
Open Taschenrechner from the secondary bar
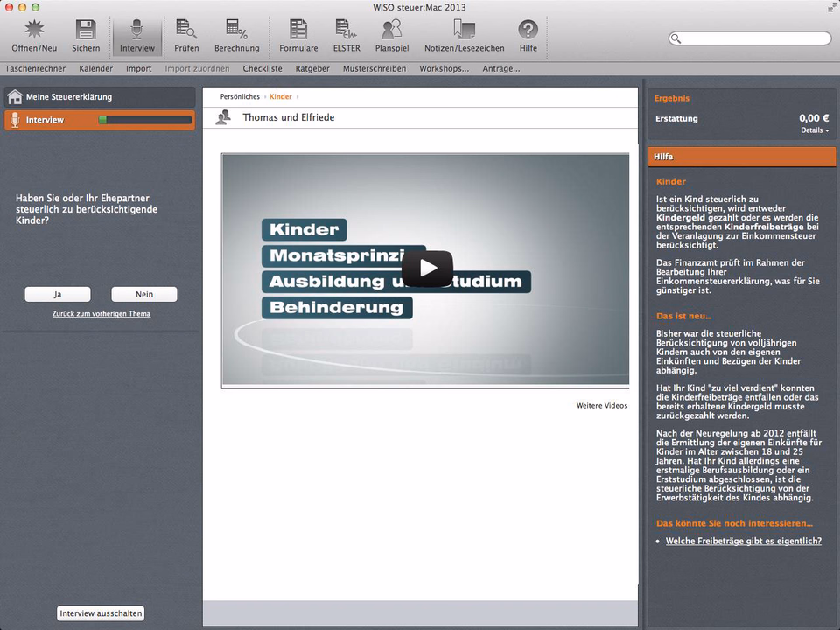[x=35, y=68]
